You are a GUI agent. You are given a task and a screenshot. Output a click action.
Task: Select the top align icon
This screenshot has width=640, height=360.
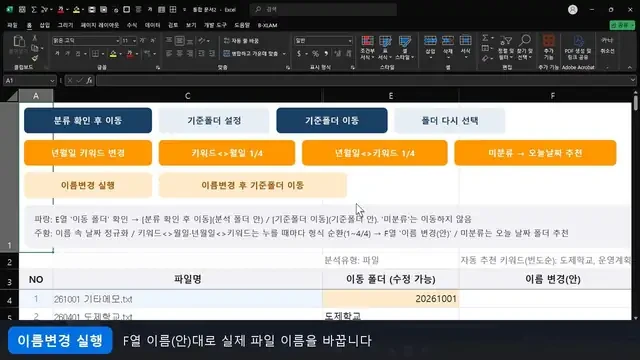click(x=169, y=41)
